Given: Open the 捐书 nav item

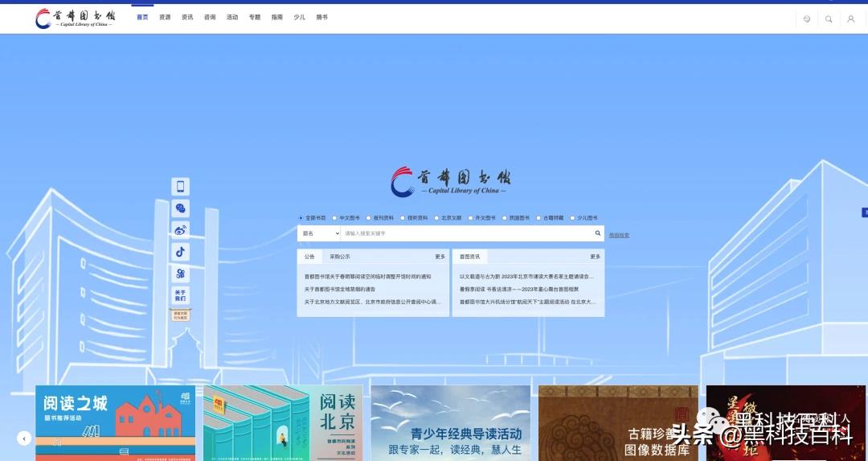Looking at the screenshot, I should click(321, 17).
